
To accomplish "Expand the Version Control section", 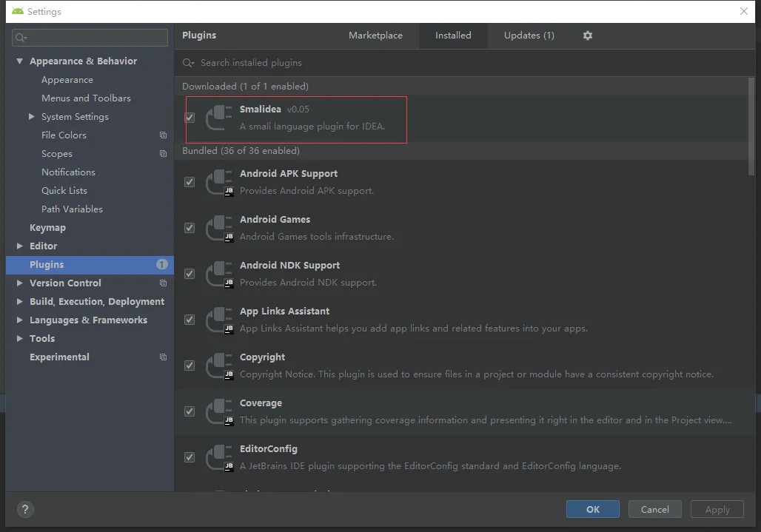I will 20,283.
